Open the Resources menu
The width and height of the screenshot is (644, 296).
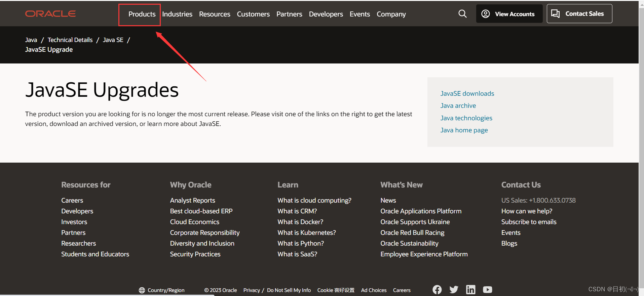click(x=215, y=14)
